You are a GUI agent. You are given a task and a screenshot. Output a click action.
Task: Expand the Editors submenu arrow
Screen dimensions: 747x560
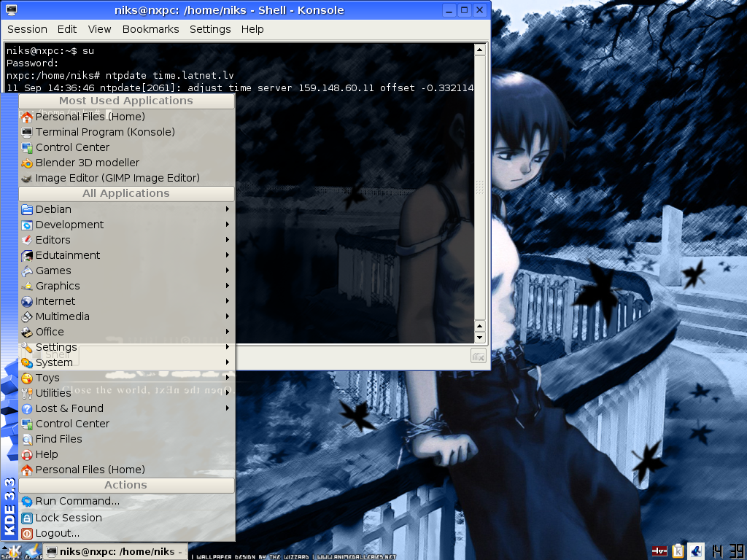coord(228,239)
